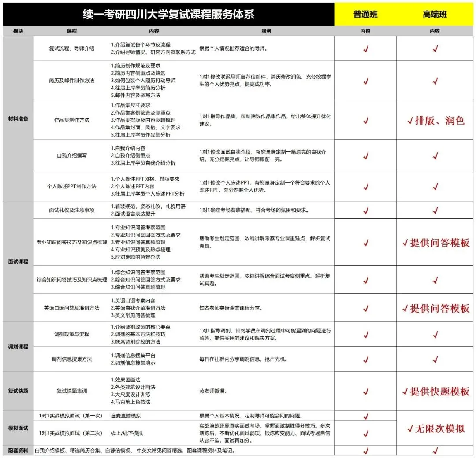Click the course 调剂政策与流程
Viewport: 476px width, 458px height.
(x=72, y=334)
